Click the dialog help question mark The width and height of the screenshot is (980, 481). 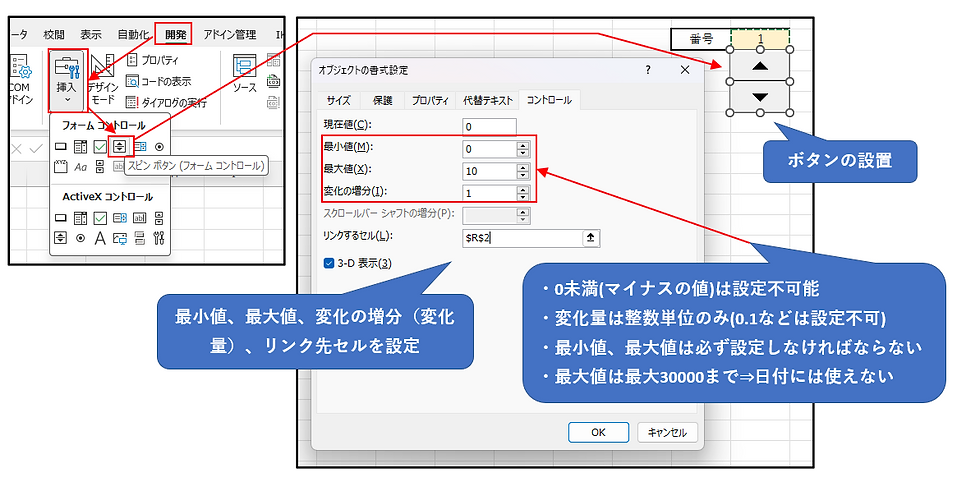coord(648,70)
